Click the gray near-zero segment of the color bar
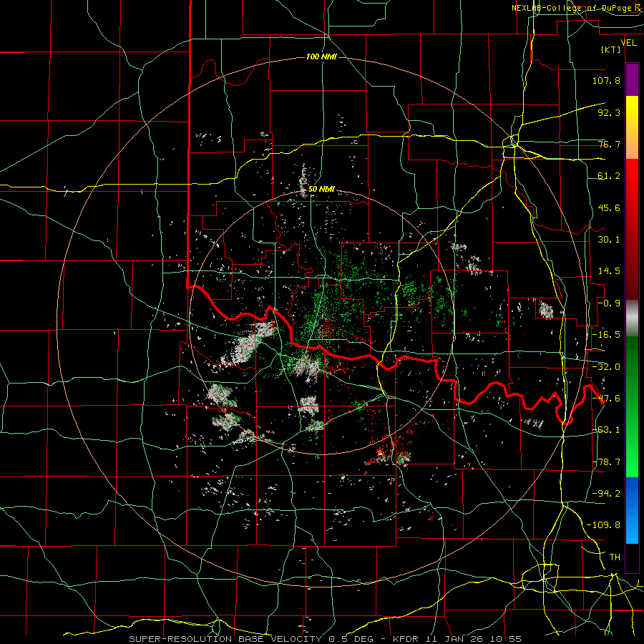Viewport: 644px width, 644px height. pos(632,318)
